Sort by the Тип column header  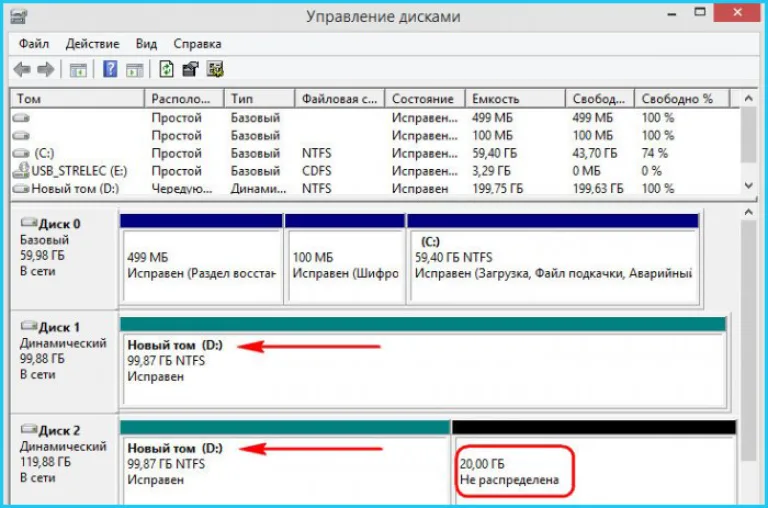click(x=260, y=98)
